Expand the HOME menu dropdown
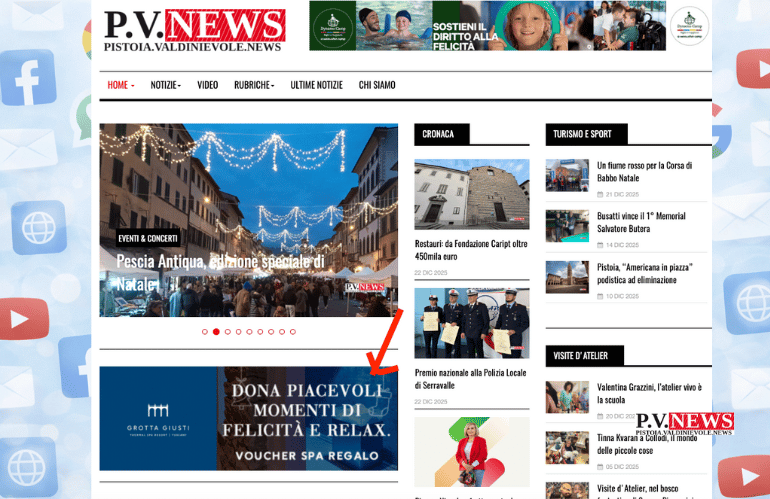770x499 pixels. [121, 85]
